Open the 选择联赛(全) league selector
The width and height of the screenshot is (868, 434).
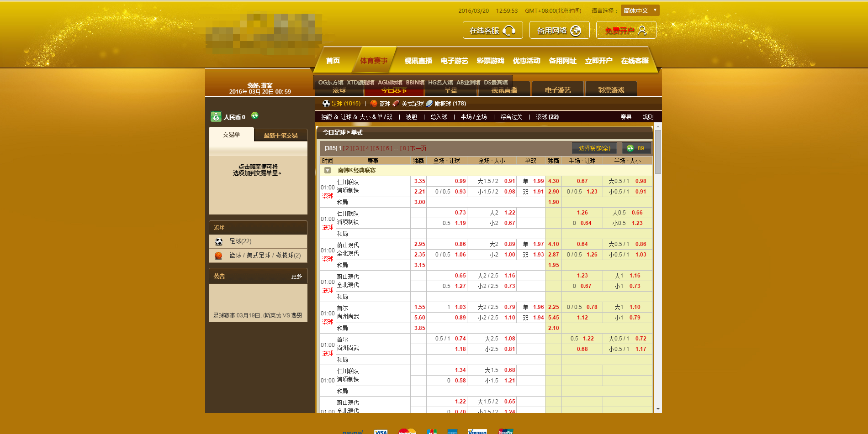coord(594,148)
